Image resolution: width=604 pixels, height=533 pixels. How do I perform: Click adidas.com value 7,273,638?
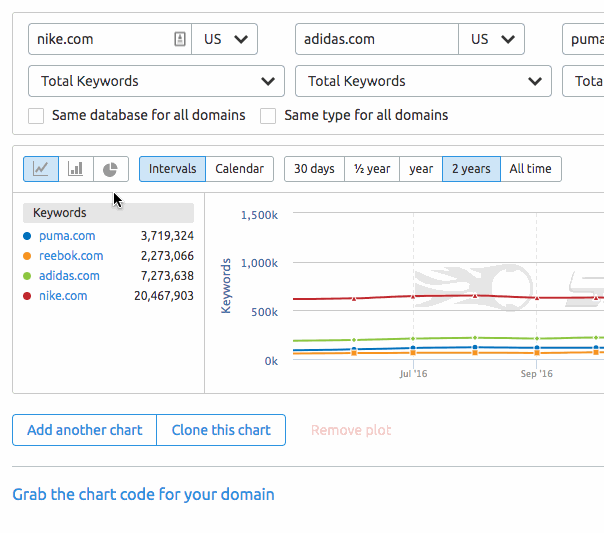click(x=167, y=276)
